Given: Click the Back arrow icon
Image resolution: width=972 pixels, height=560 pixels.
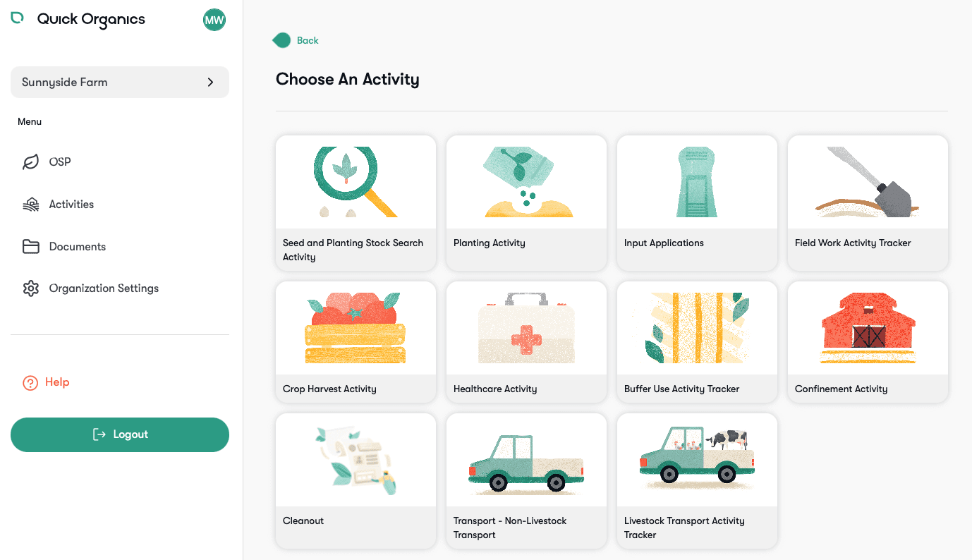Looking at the screenshot, I should pos(281,40).
